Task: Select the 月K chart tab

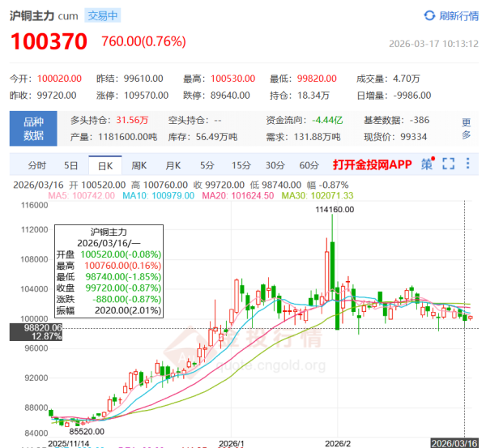Action: point(173,165)
